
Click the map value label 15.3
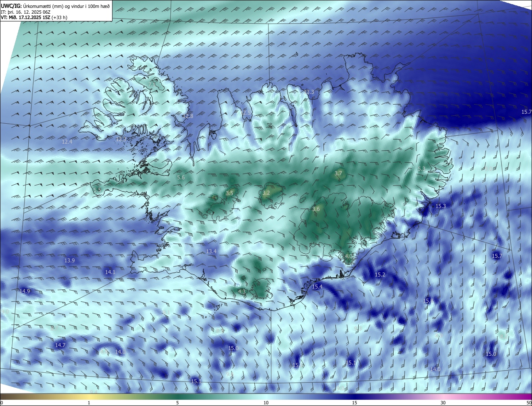pyautogui.click(x=441, y=206)
